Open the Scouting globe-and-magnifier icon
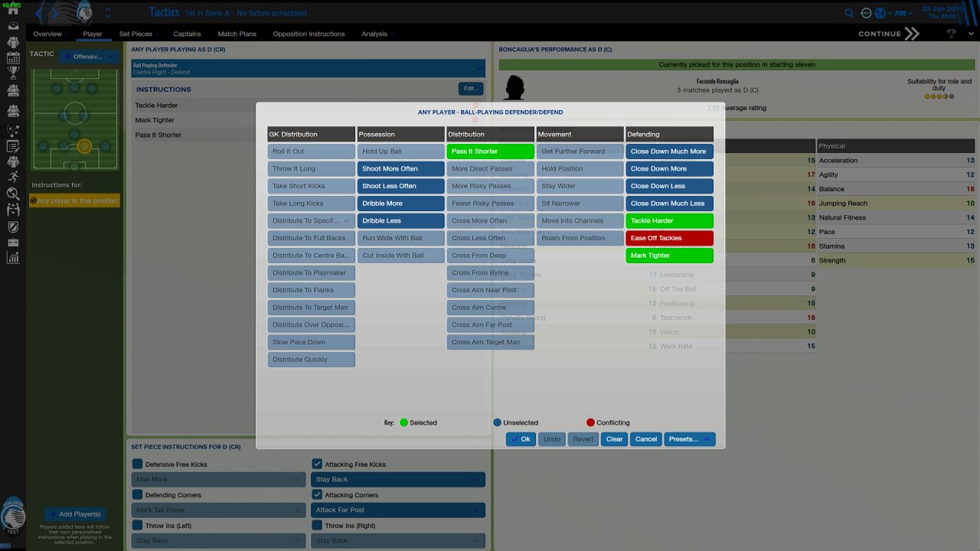The width and height of the screenshot is (980, 551). [13, 194]
